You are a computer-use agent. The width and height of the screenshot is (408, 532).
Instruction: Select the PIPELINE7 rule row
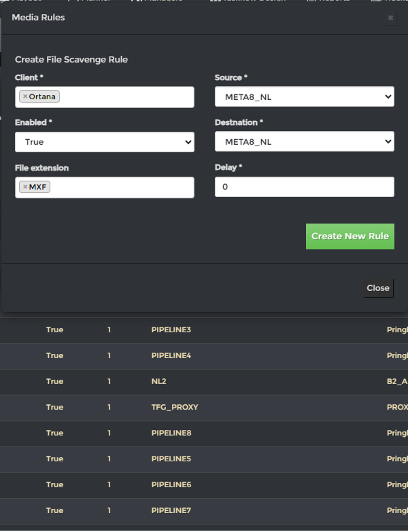tap(171, 511)
